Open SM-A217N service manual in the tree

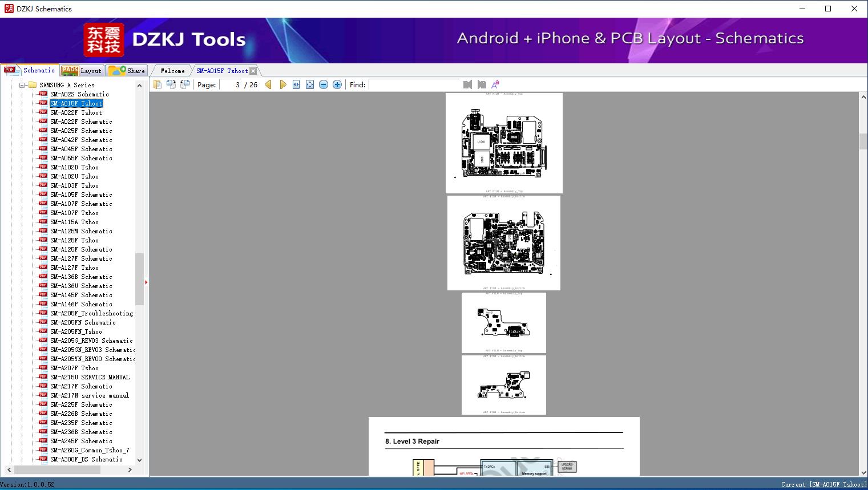(x=90, y=395)
